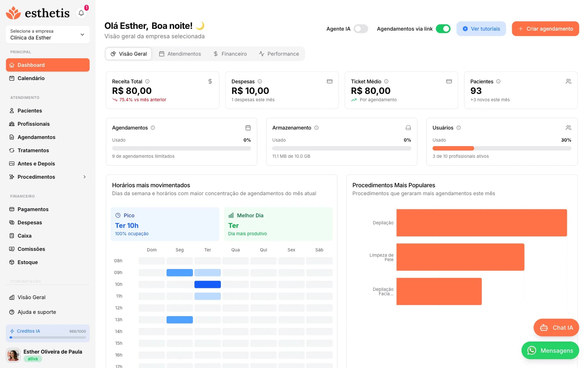Image resolution: width=588 pixels, height=368 pixels.
Task: Click the ativa status badge
Action: click(x=33, y=359)
